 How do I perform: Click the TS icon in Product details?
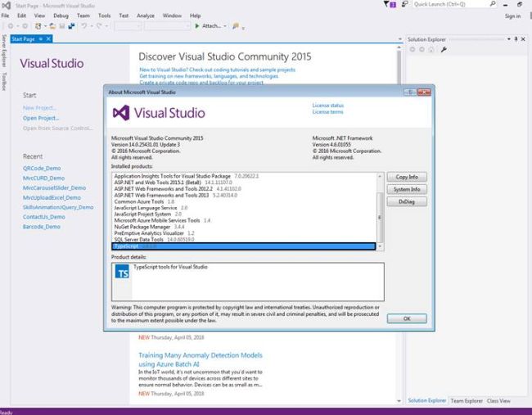pyautogui.click(x=122, y=273)
